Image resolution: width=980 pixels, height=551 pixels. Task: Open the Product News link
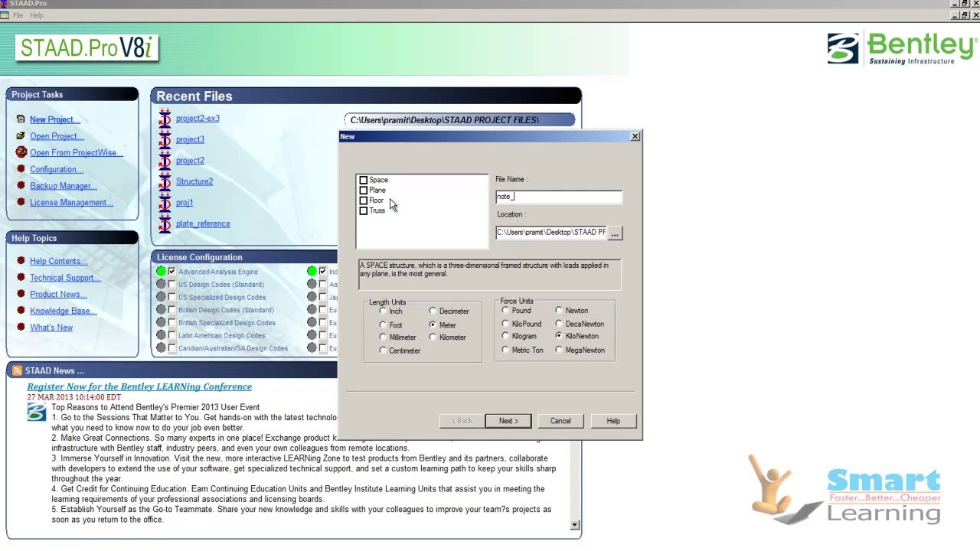[x=58, y=295]
